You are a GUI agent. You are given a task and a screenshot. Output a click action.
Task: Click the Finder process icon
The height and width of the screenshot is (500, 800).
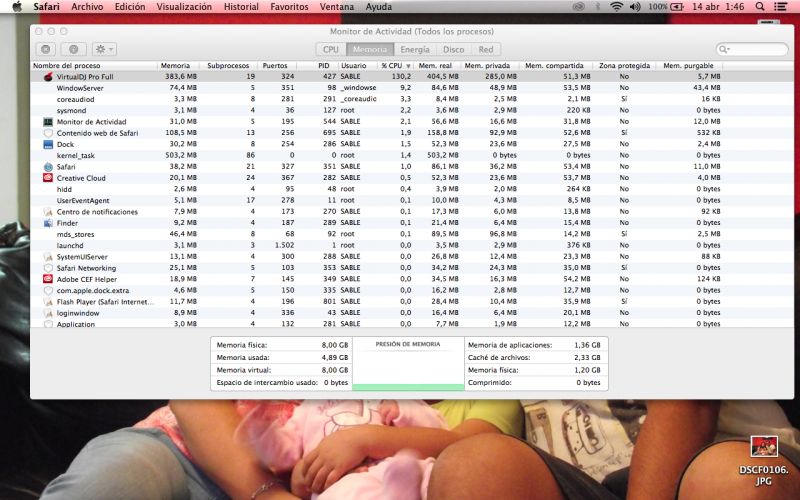(48, 223)
